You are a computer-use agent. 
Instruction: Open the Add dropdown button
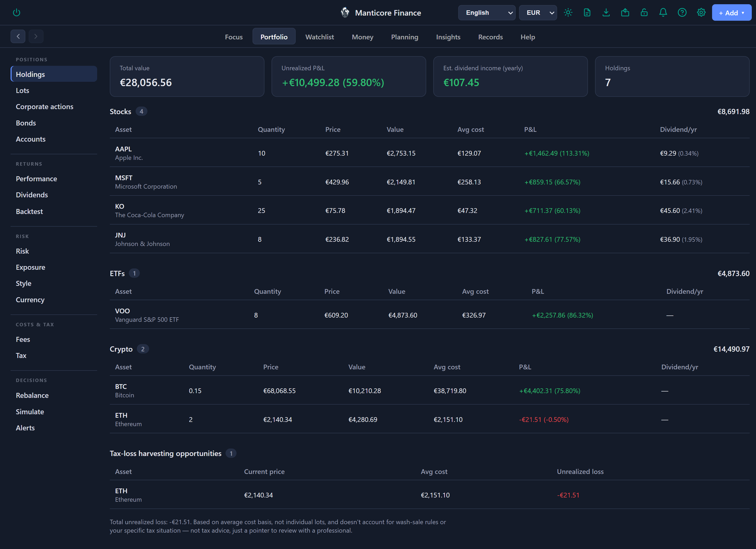pyautogui.click(x=731, y=13)
